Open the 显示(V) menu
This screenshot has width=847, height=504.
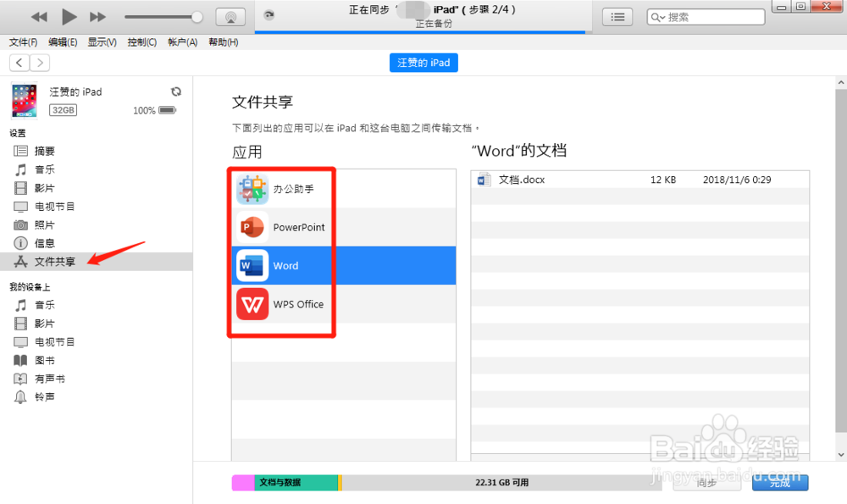[x=102, y=42]
